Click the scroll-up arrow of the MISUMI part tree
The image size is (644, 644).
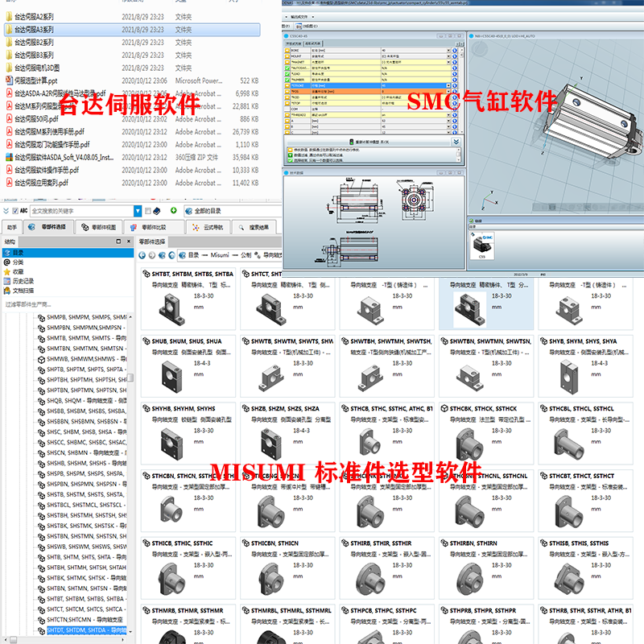[130, 317]
